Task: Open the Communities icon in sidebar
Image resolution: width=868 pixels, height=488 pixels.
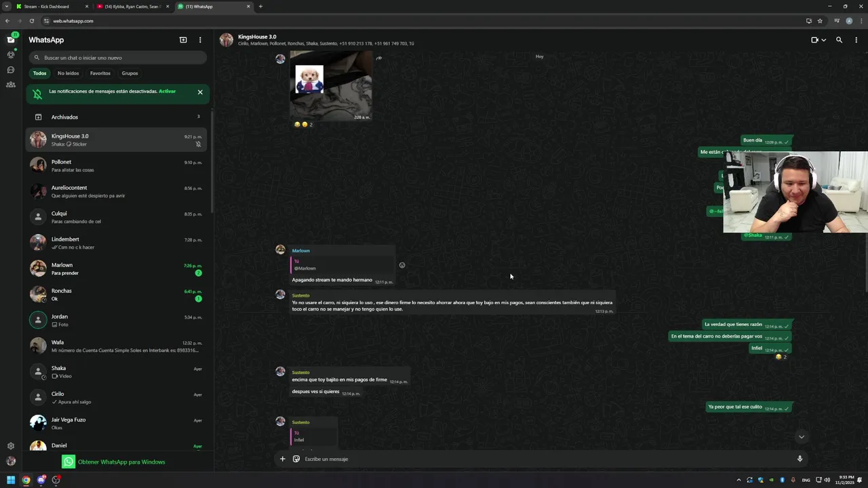Action: pos(11,85)
